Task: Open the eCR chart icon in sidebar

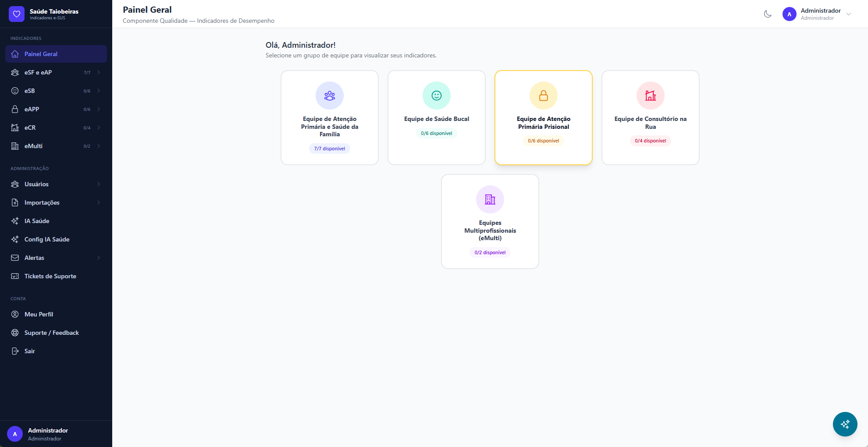Action: (x=15, y=128)
